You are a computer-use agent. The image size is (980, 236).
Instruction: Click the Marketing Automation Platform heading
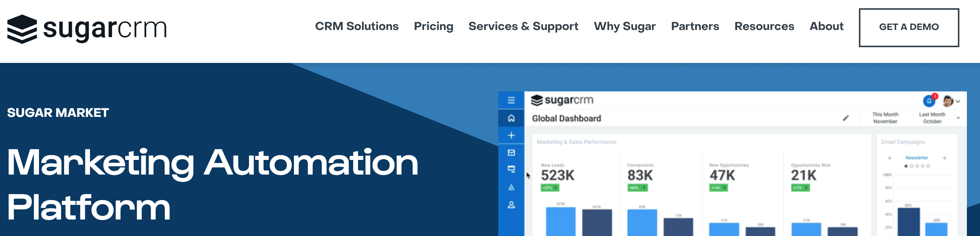coord(213,185)
